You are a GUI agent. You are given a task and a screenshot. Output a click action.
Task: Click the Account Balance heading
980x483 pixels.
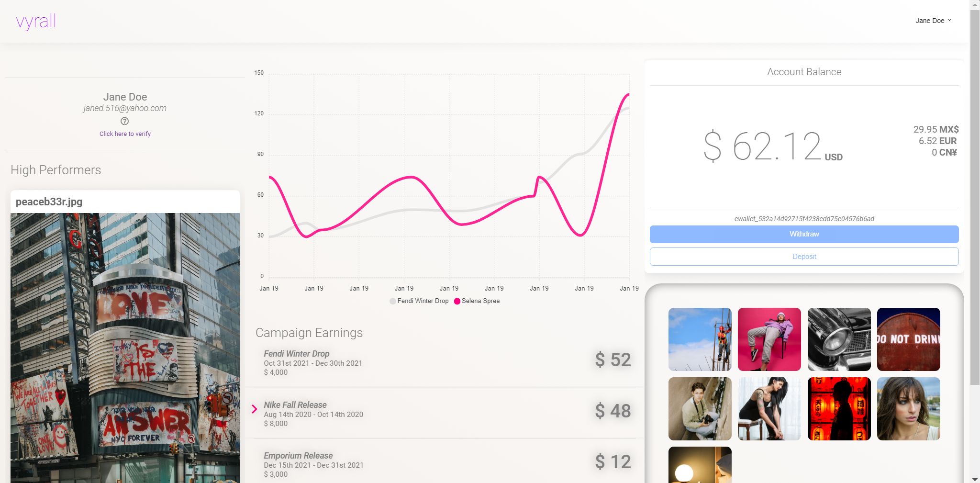(x=804, y=72)
